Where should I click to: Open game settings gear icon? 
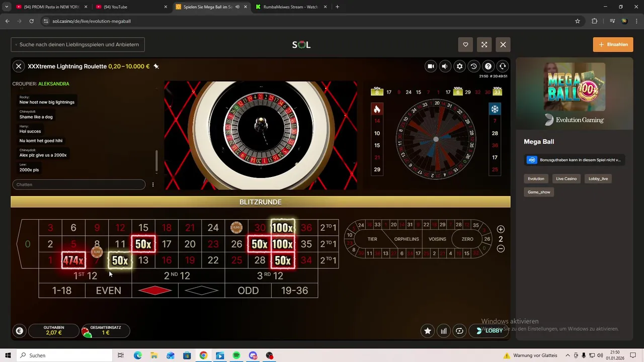coord(459,66)
